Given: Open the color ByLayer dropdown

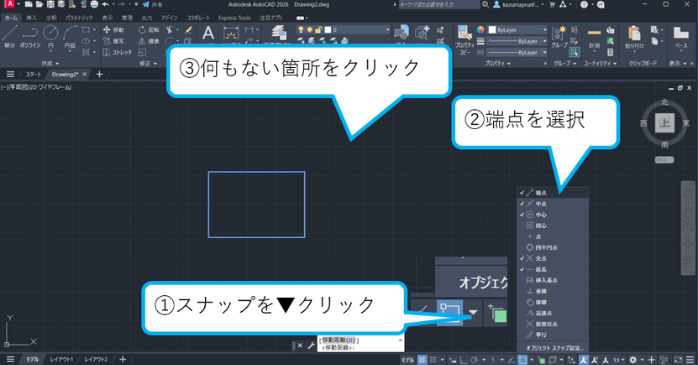Looking at the screenshot, I should [x=518, y=30].
